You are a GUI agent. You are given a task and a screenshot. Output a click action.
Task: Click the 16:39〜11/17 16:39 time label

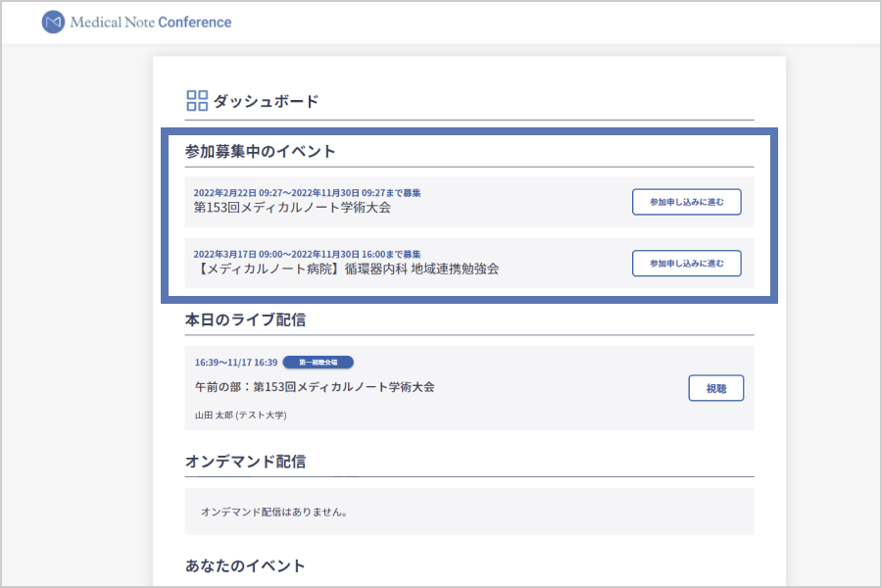(236, 363)
